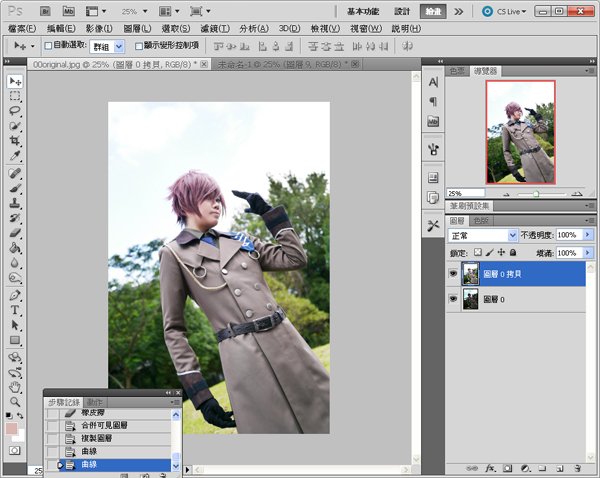This screenshot has width=600, height=478.
Task: Toggle lock layer position
Action: pyautogui.click(x=501, y=253)
